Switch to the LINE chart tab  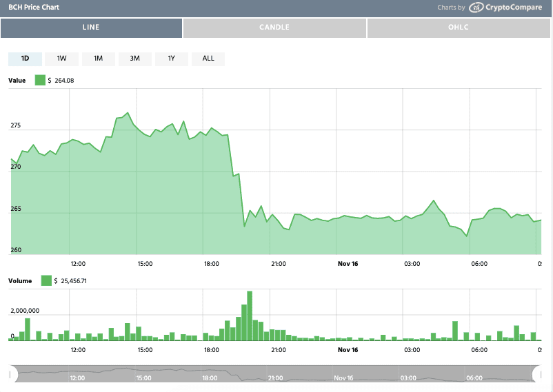91,28
